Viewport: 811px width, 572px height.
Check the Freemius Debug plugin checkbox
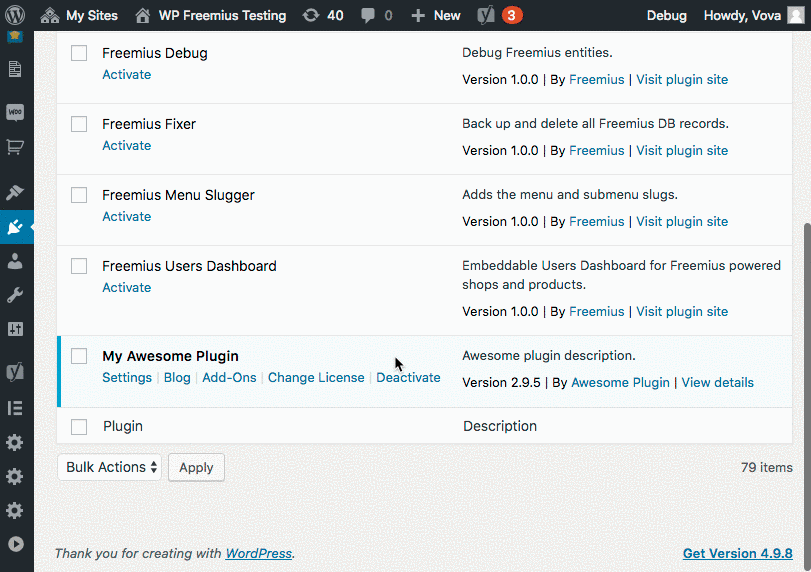[x=79, y=53]
